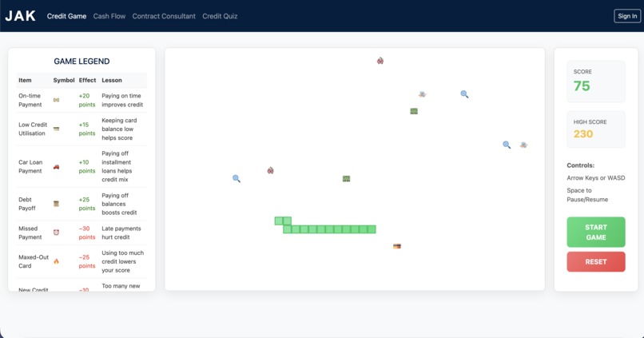Click the Missed Payment alarm clock symbol
644x338 pixels.
(56, 233)
